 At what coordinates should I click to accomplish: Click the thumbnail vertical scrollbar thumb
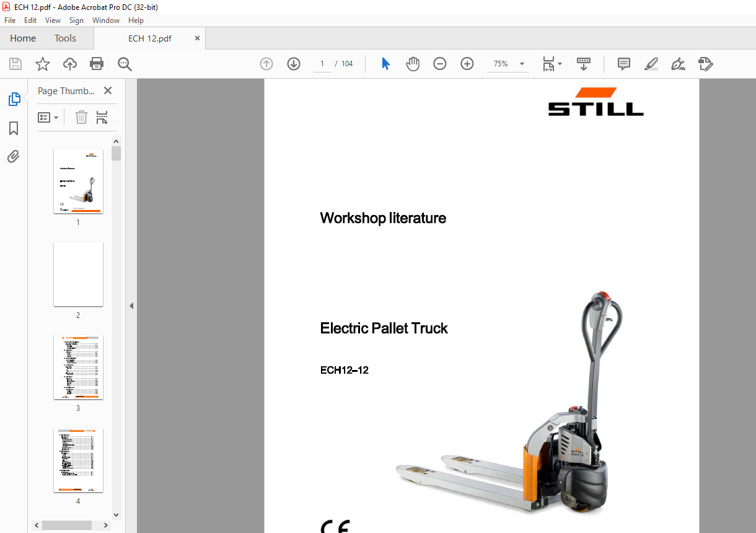click(116, 154)
